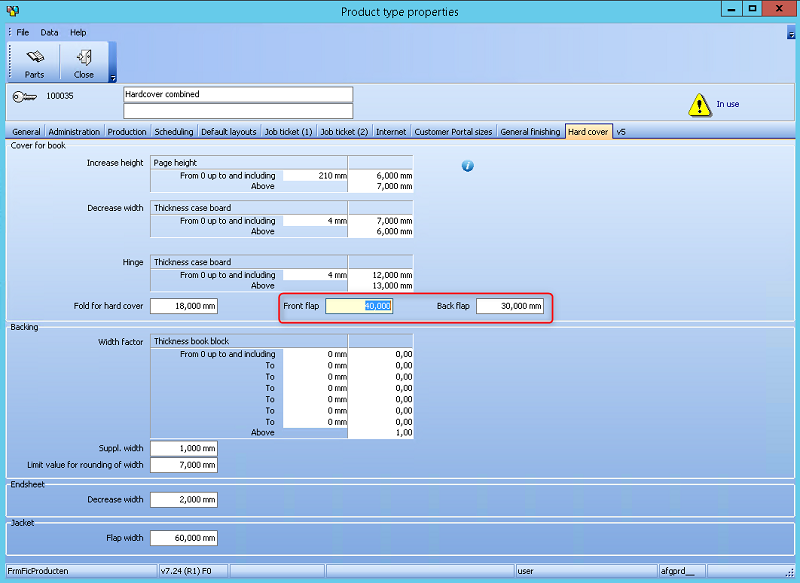Switch to the v5 tab
The height and width of the screenshot is (583, 800).
pyautogui.click(x=621, y=132)
